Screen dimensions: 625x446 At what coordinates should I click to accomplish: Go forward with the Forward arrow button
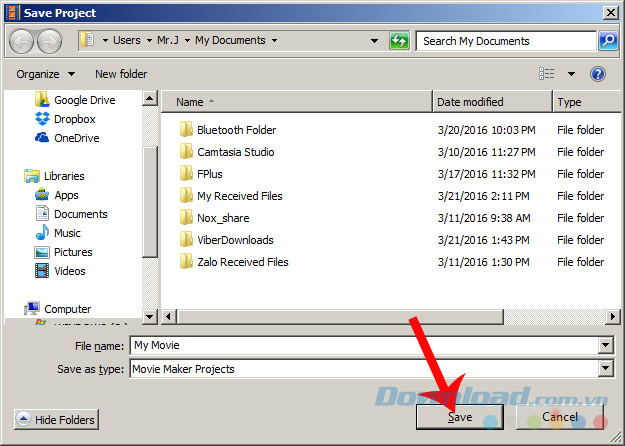point(49,41)
